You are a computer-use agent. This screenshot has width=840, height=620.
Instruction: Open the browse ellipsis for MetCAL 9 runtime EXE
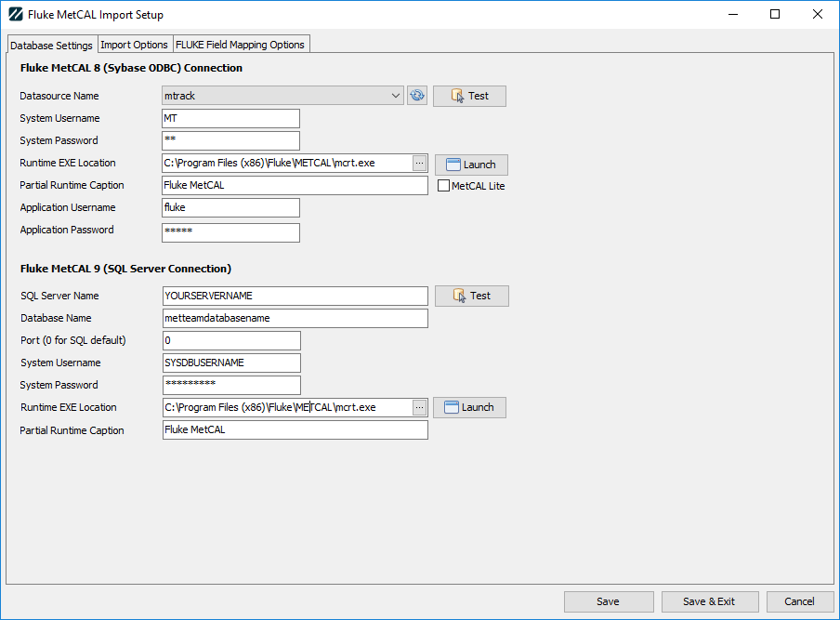pyautogui.click(x=419, y=406)
